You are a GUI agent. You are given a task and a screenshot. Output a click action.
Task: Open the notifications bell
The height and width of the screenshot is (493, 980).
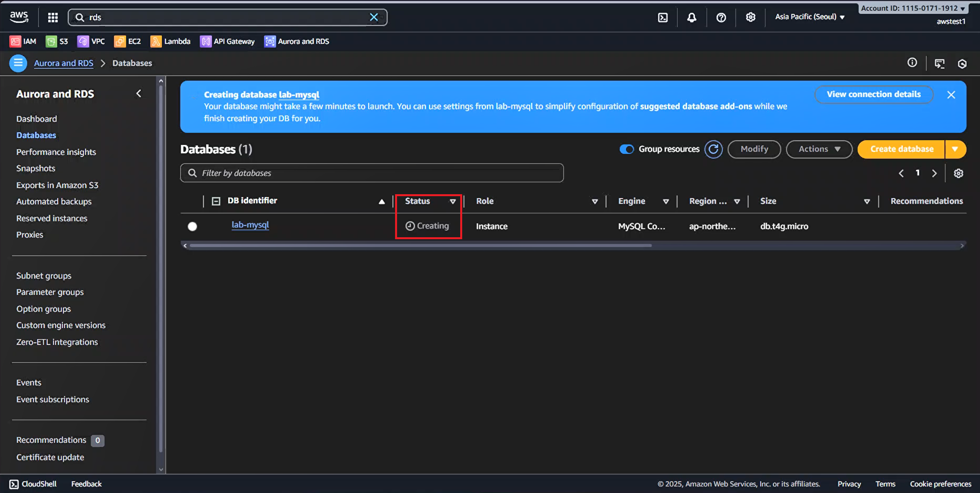point(691,17)
